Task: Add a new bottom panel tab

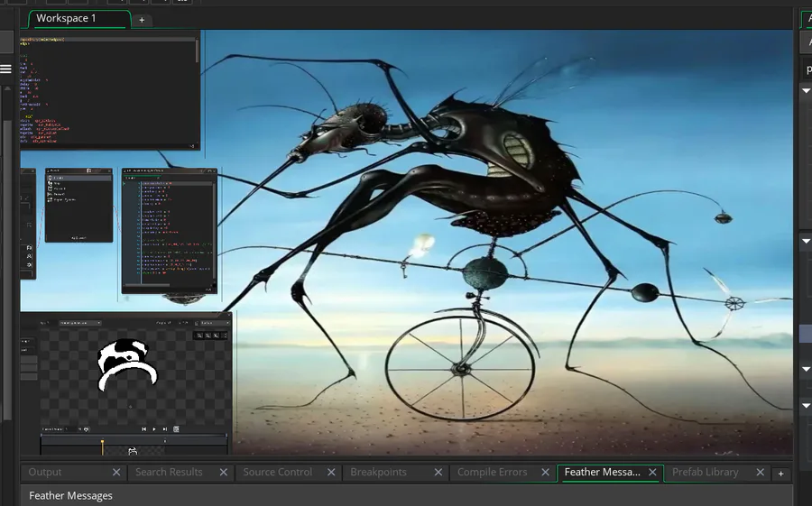Action: 781,473
